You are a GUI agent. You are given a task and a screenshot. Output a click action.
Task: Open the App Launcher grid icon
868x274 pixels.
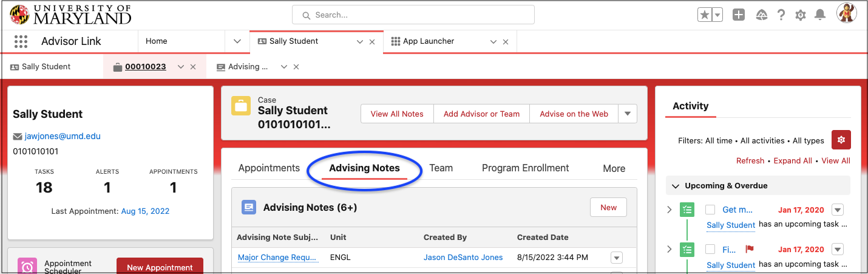pos(21,41)
